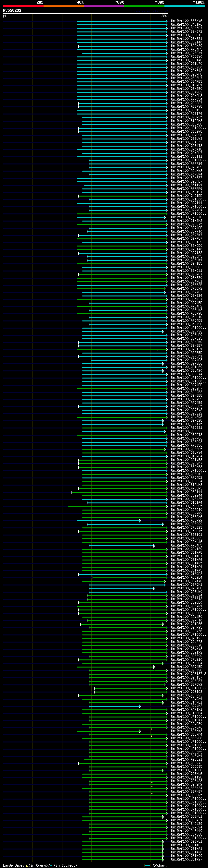Click the green ~80% identity legend segment
Viewport: 208px width, 868px height.
coord(144,6)
